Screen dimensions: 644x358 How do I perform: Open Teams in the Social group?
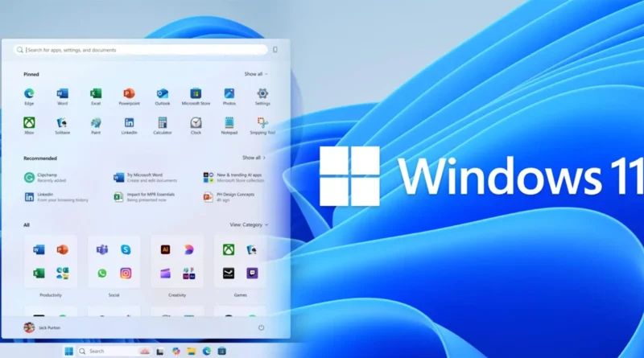[x=102, y=249]
